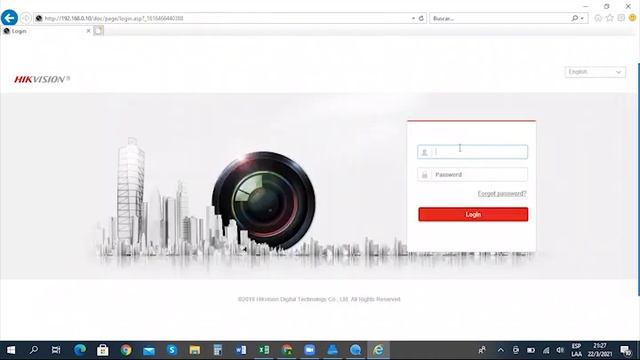Refresh the page with the reload icon

pyautogui.click(x=421, y=18)
